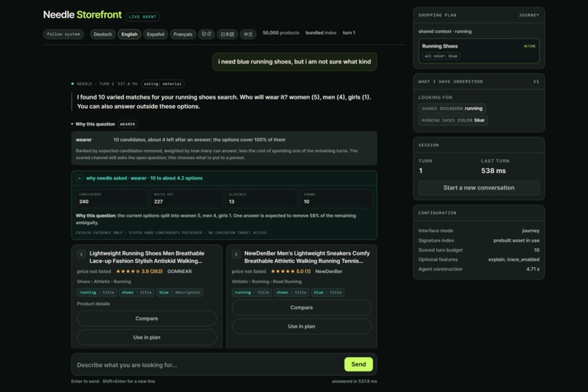Click the RULED OUT 227 stat box

tap(187, 199)
